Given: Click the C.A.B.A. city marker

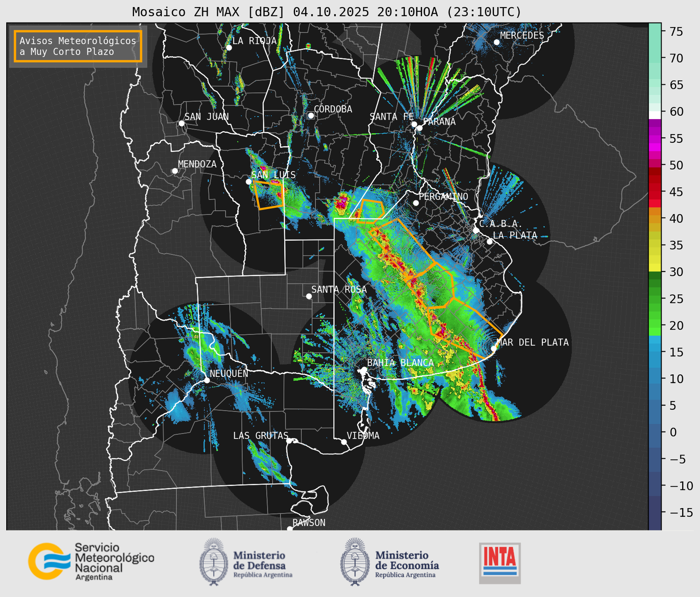Looking at the screenshot, I should (476, 230).
